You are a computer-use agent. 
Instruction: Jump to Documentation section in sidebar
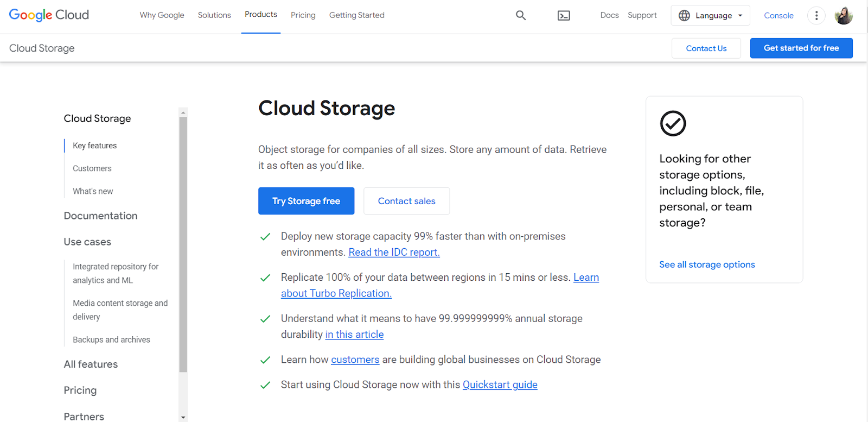pos(101,216)
